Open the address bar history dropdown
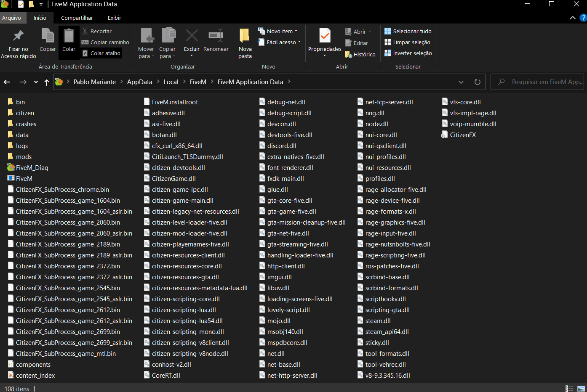The image size is (587, 392). 461,82
